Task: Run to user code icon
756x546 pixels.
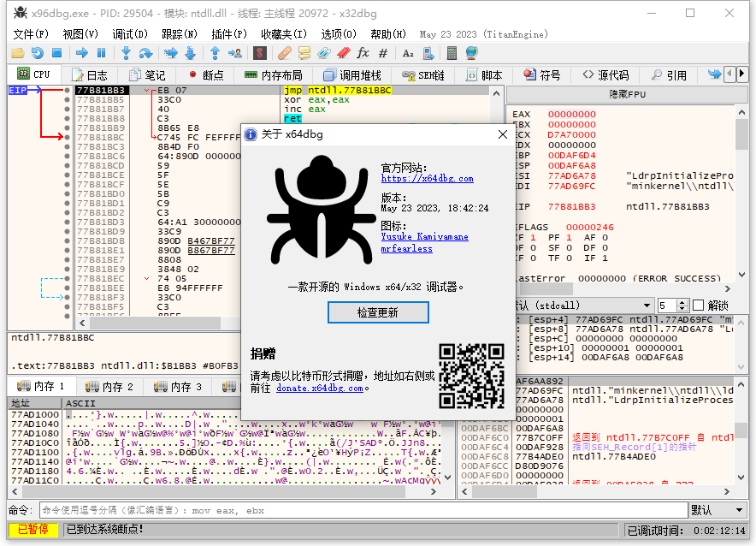Action: 235,53
